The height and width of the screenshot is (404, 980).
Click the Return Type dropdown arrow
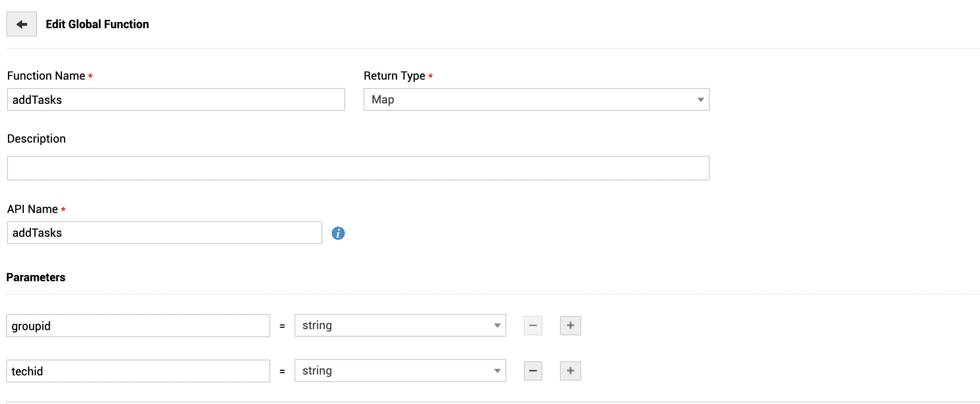click(700, 100)
